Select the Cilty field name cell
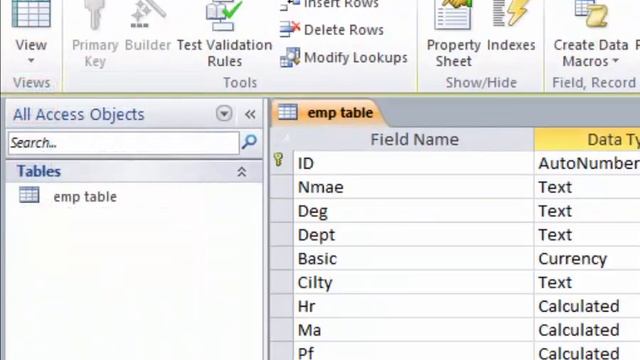The image size is (640, 360). coord(414,282)
